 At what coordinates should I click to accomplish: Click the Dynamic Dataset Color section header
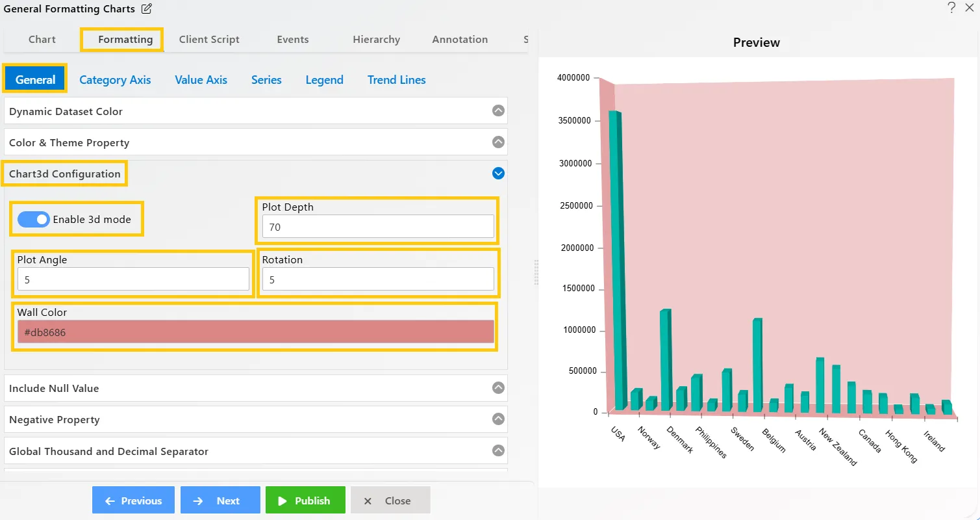[x=256, y=111]
